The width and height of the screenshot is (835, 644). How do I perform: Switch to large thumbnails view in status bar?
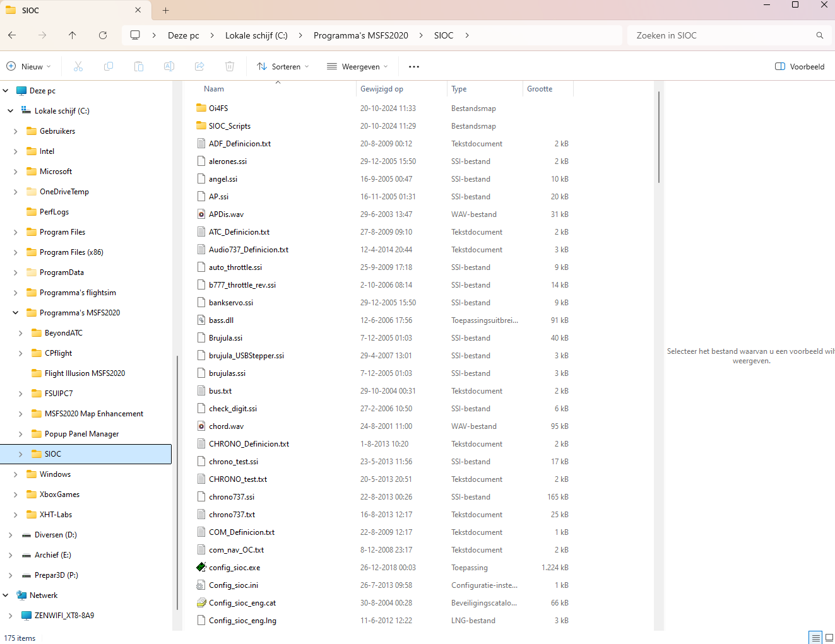coord(829,638)
